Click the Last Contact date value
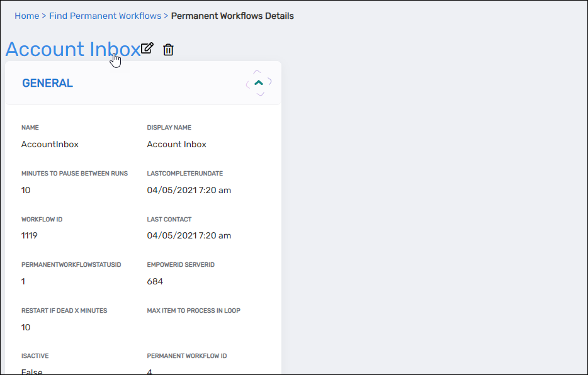Image resolution: width=588 pixels, height=375 pixels. [x=189, y=235]
